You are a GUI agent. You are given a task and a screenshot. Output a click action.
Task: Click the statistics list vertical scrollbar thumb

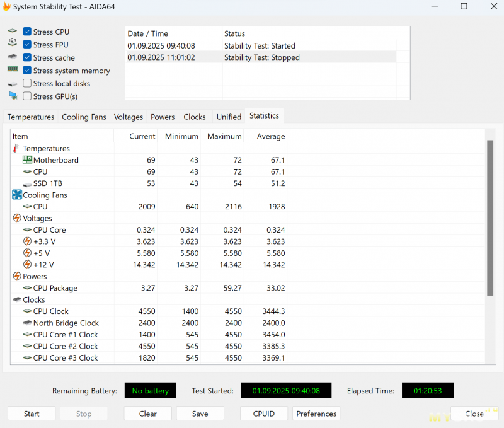pos(490,217)
